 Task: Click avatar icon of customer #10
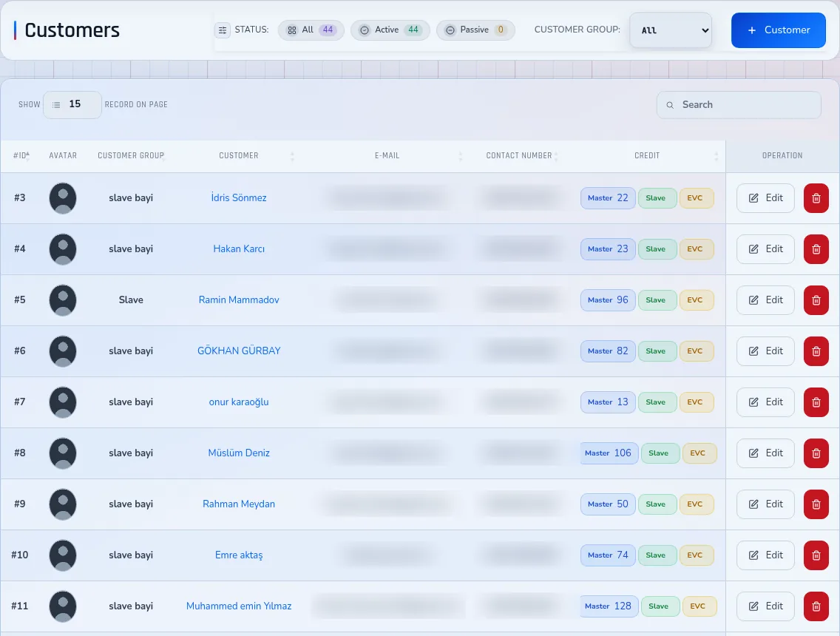(x=63, y=555)
